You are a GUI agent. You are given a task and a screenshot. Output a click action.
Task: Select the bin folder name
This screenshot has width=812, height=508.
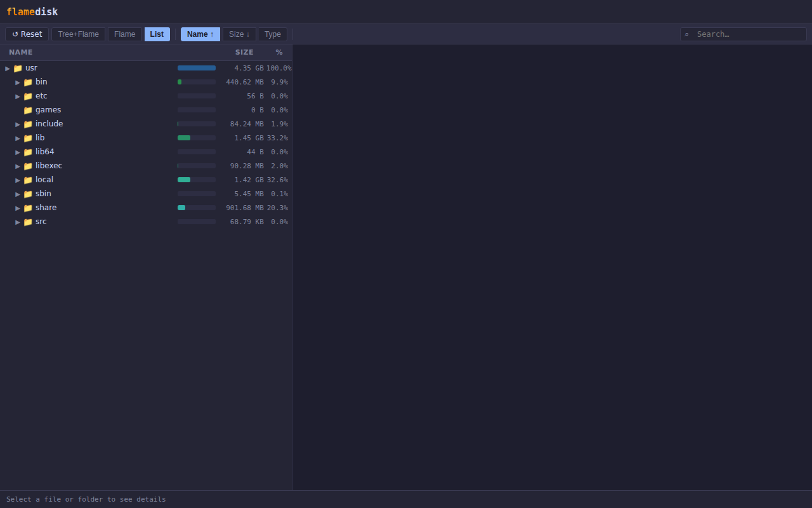pyautogui.click(x=41, y=82)
